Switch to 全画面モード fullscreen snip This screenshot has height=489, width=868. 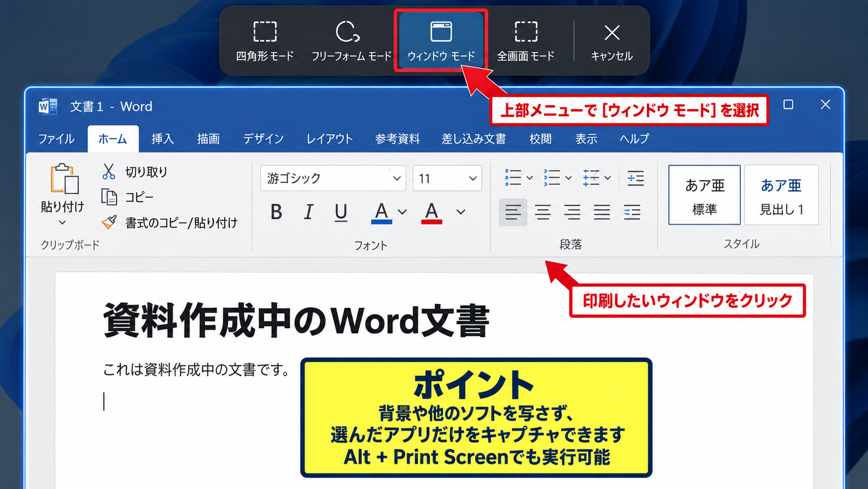click(526, 41)
